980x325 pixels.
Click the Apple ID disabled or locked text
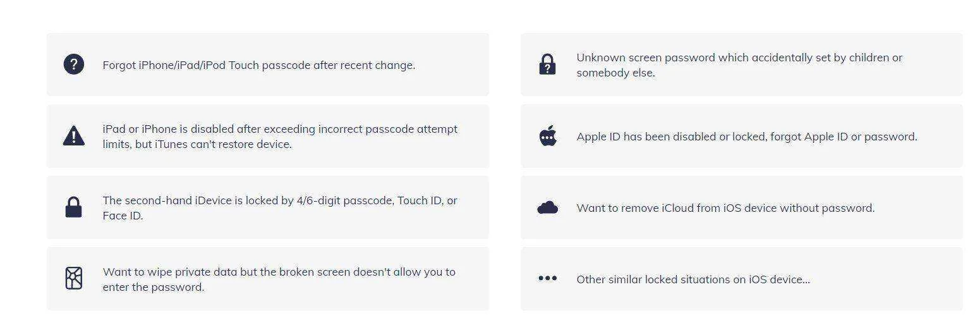pos(747,137)
